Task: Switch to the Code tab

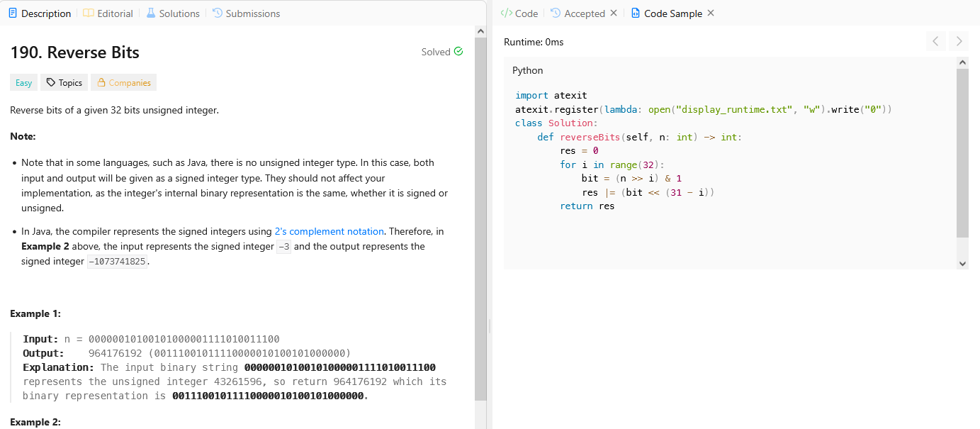Action: pyautogui.click(x=519, y=13)
